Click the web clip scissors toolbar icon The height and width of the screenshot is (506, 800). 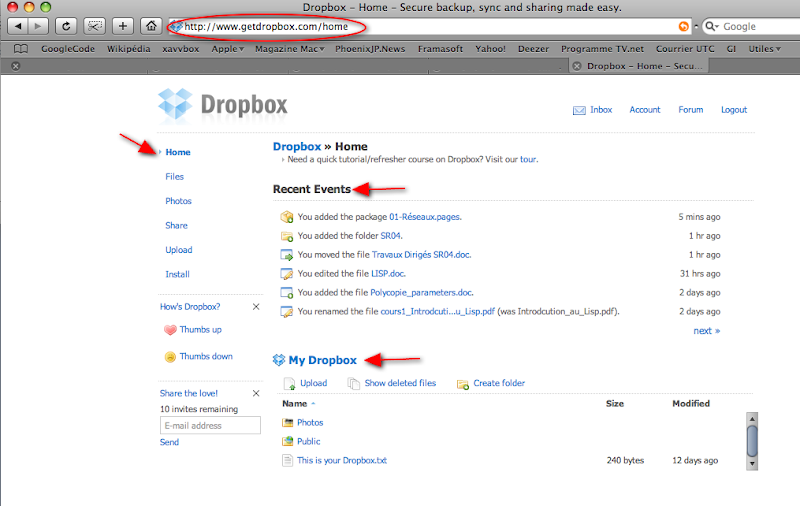point(94,26)
